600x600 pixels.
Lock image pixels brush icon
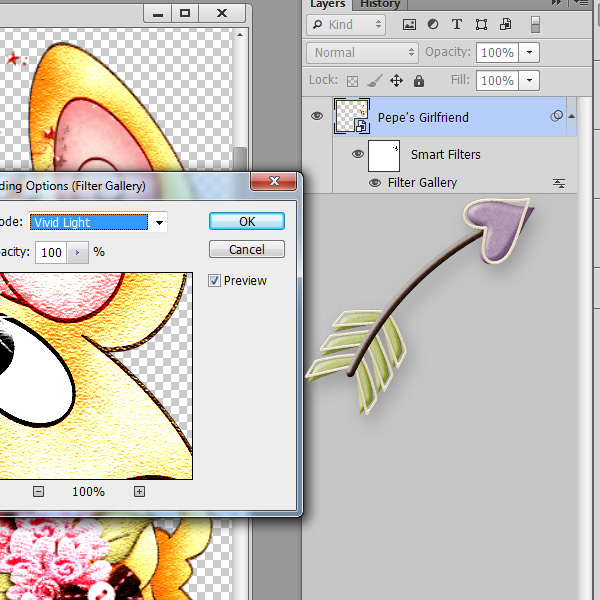point(375,81)
